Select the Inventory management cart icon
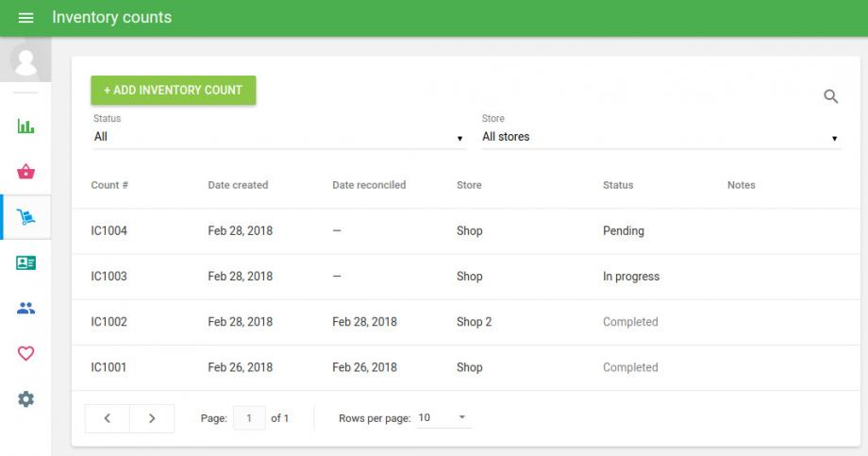The width and height of the screenshot is (868, 456). click(x=25, y=218)
